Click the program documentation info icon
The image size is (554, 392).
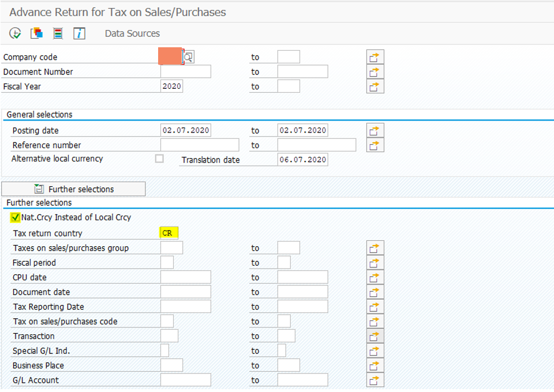pyautogui.click(x=79, y=33)
